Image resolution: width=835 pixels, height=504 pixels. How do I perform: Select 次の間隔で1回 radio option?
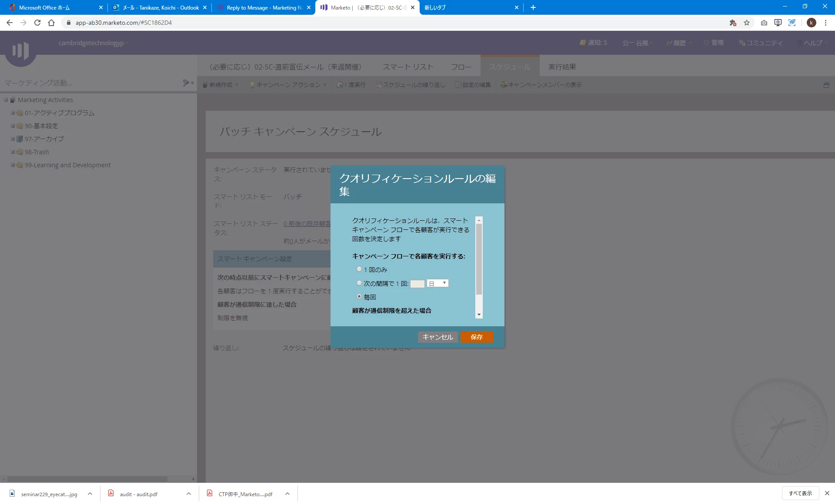tap(359, 283)
